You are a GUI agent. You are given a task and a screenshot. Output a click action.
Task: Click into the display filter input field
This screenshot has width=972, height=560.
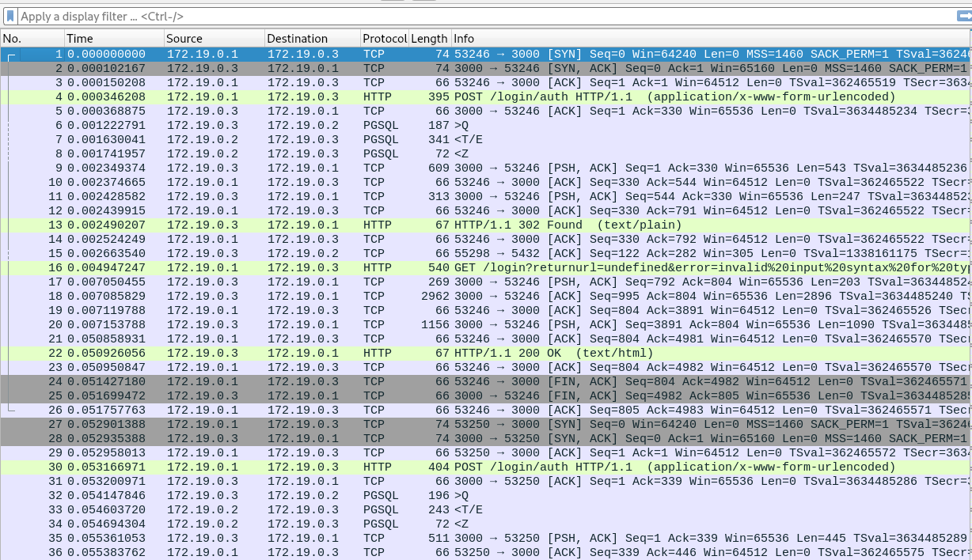click(475, 17)
